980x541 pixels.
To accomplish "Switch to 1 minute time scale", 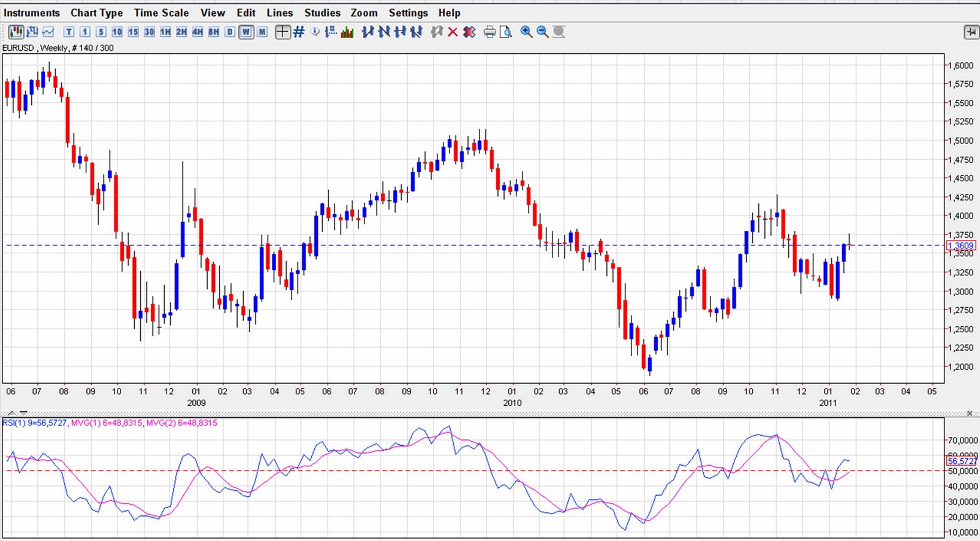I will [x=85, y=32].
